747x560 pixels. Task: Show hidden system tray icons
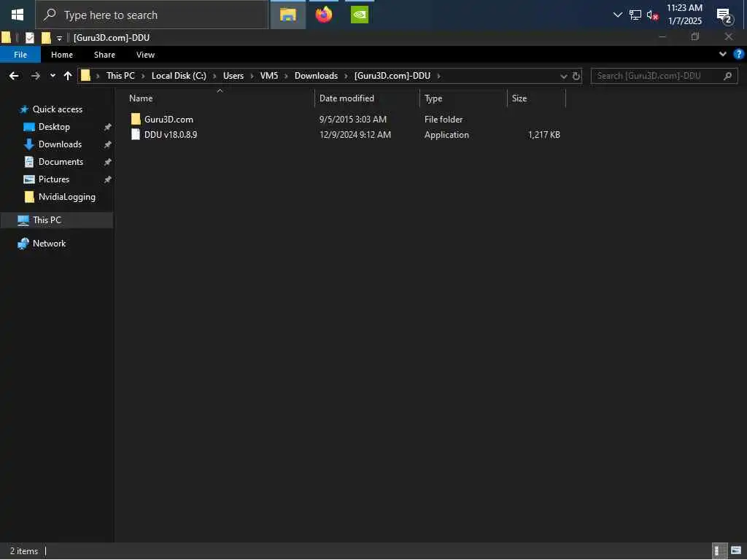tap(617, 15)
